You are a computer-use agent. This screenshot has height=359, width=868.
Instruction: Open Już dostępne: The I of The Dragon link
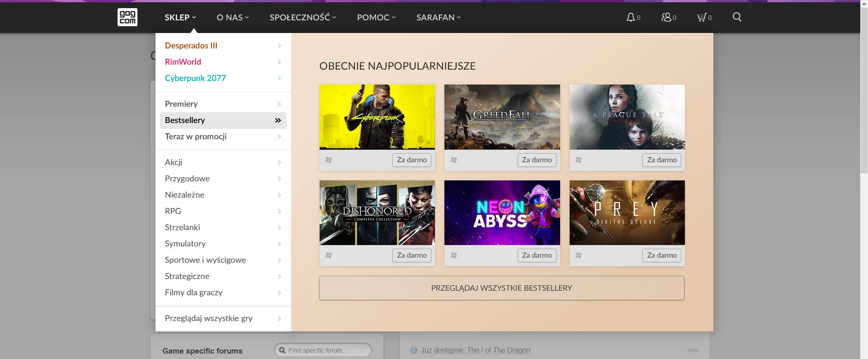click(x=476, y=350)
